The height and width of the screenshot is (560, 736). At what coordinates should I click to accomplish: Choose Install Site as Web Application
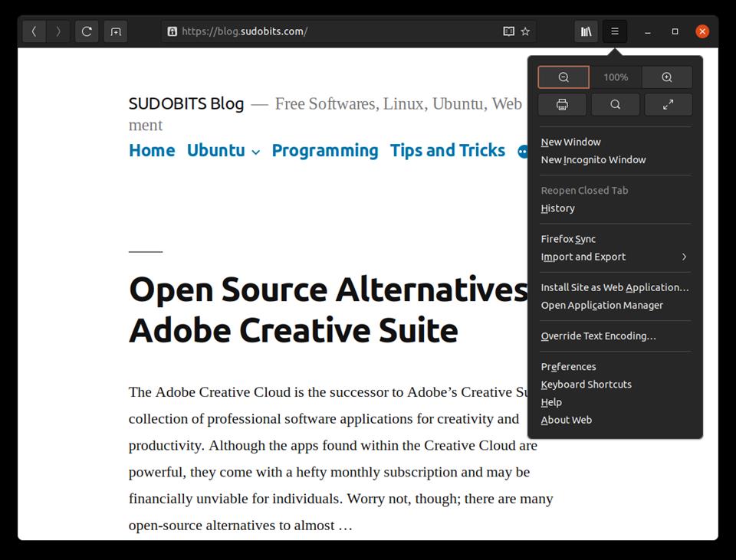click(614, 287)
